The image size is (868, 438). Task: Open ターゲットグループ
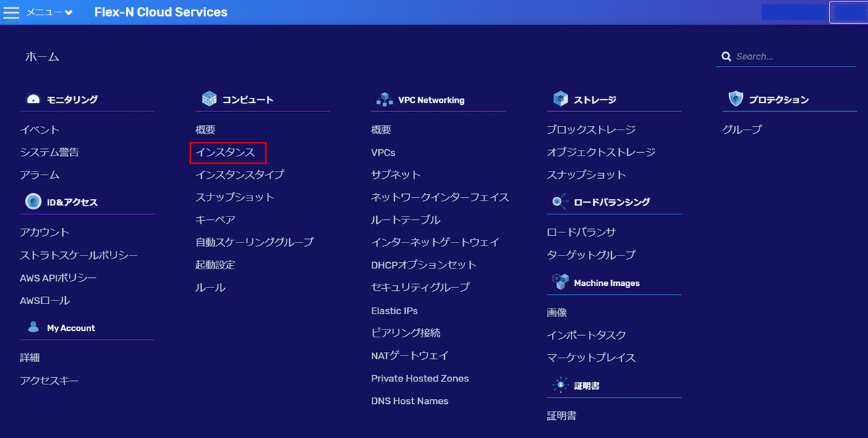pos(591,255)
